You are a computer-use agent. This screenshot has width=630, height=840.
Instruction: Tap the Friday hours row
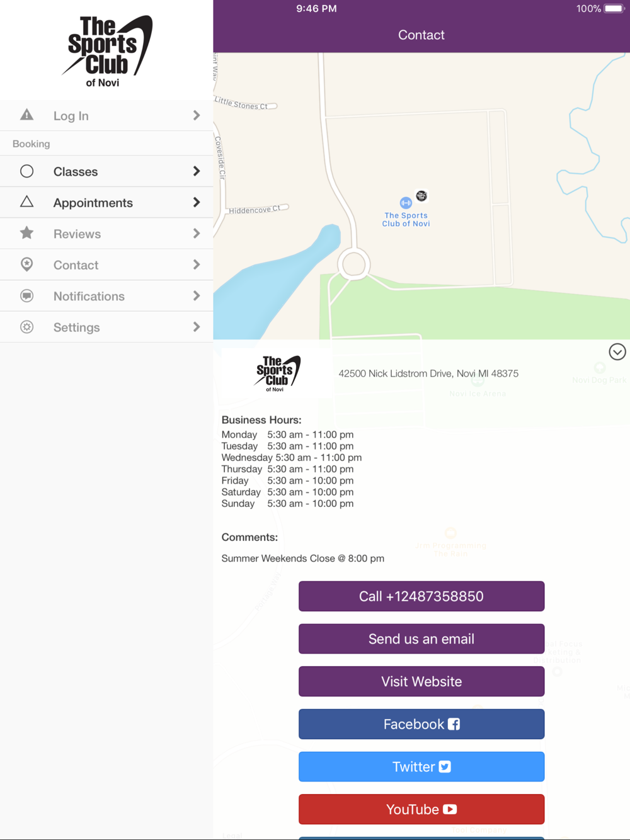(x=287, y=480)
